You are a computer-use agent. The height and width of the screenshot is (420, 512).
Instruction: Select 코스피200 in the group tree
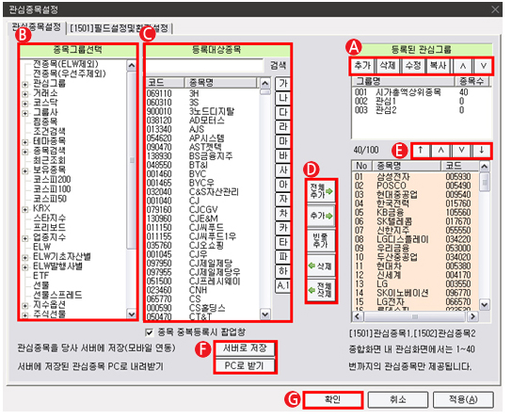52,179
